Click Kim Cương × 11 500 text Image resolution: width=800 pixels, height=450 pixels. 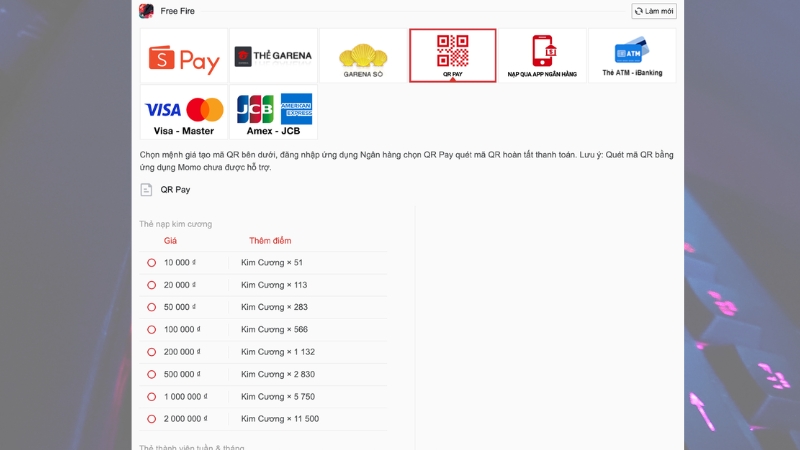(280, 418)
